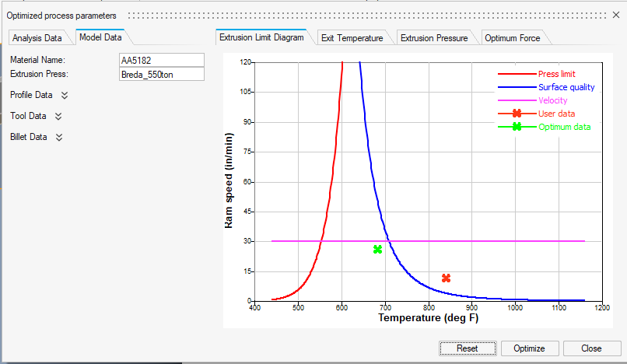Viewport: 627px width, 364px height.
Task: Click the Material Name field AA5182
Action: [x=162, y=60]
